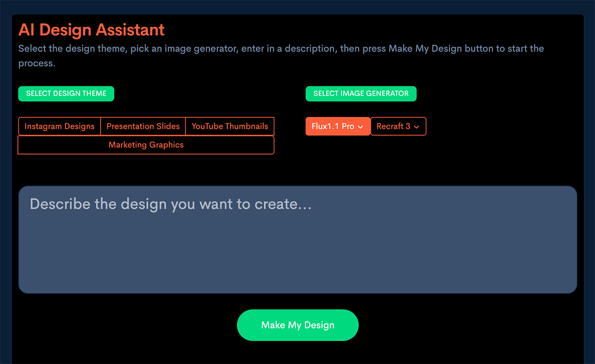Click the Select Design Theme green label
Screen dimensions: 595x364
pyautogui.click(x=66, y=94)
